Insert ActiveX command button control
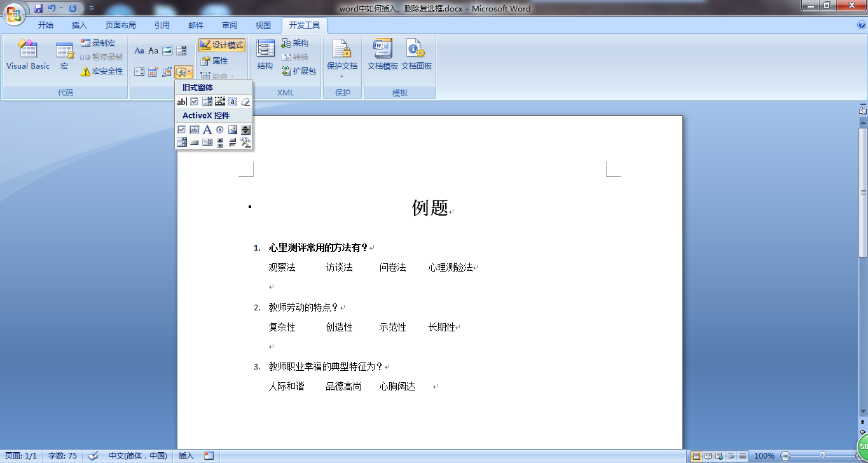 pos(194,142)
